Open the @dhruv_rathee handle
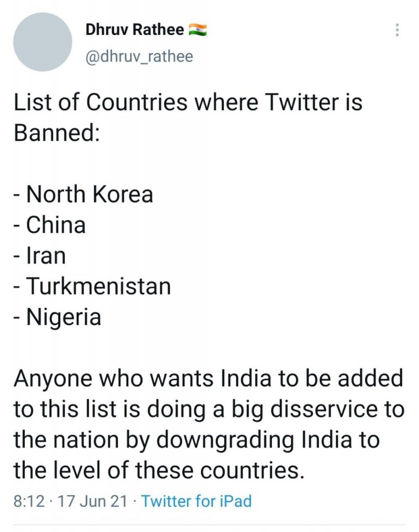Viewport: 419px width, 532px height. pos(139,56)
